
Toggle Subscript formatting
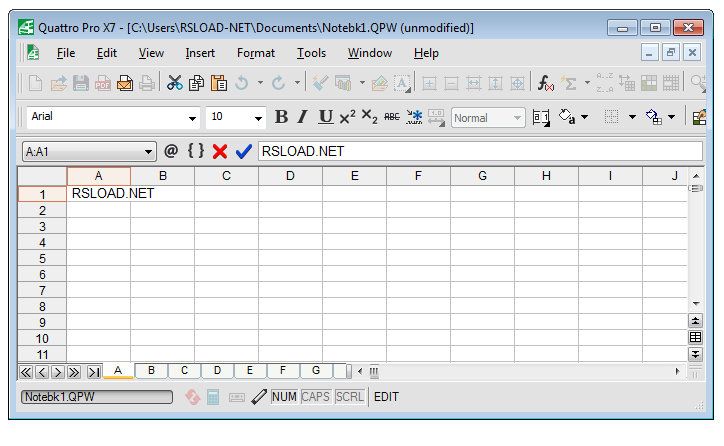pyautogui.click(x=369, y=117)
